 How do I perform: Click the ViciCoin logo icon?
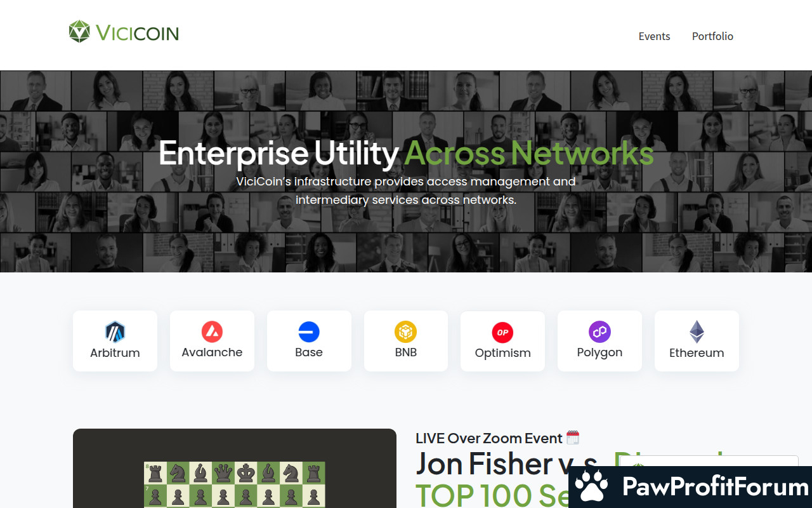(x=79, y=31)
